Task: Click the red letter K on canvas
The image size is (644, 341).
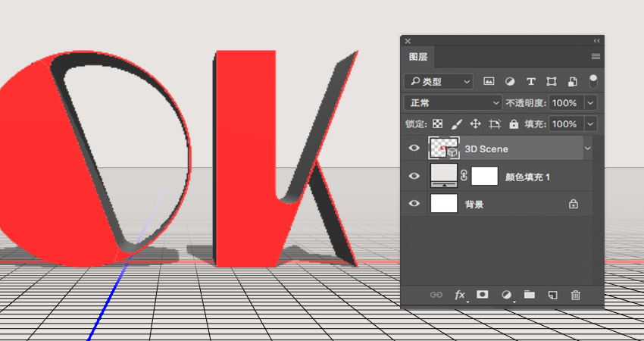Action: pos(246,160)
